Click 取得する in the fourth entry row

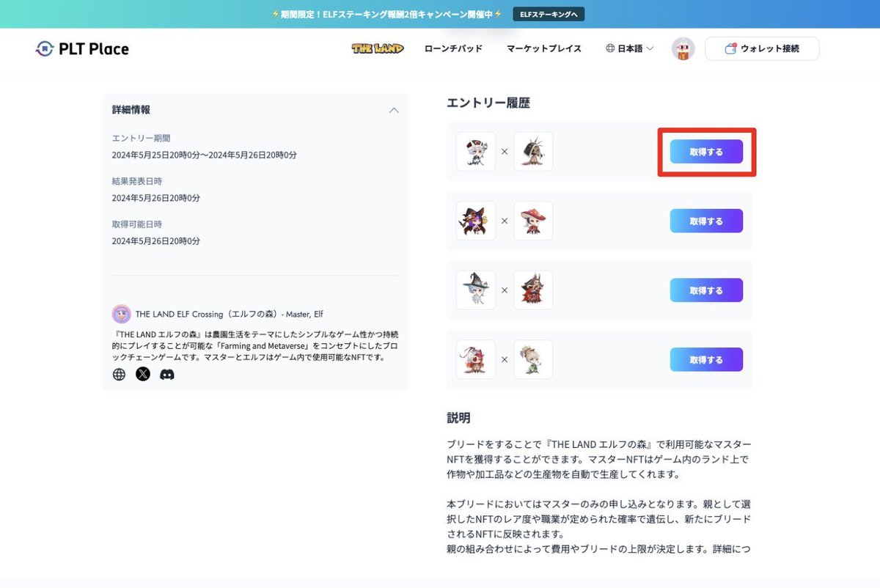tap(706, 359)
